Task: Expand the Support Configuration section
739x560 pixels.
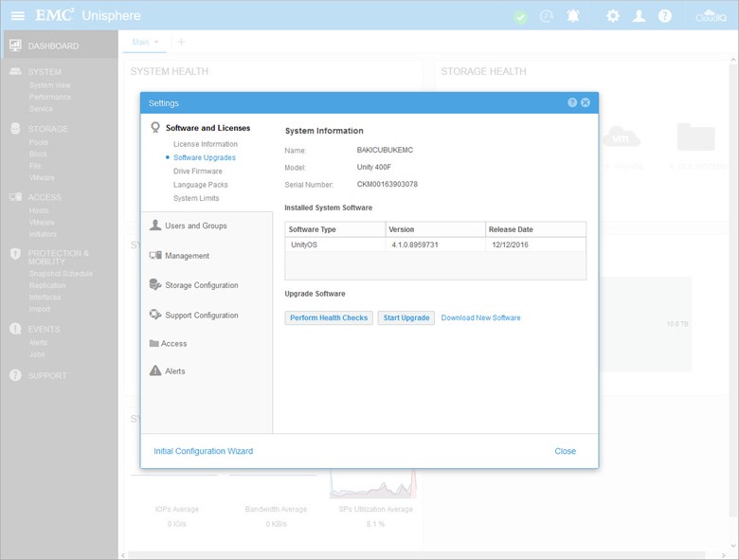Action: coord(201,316)
